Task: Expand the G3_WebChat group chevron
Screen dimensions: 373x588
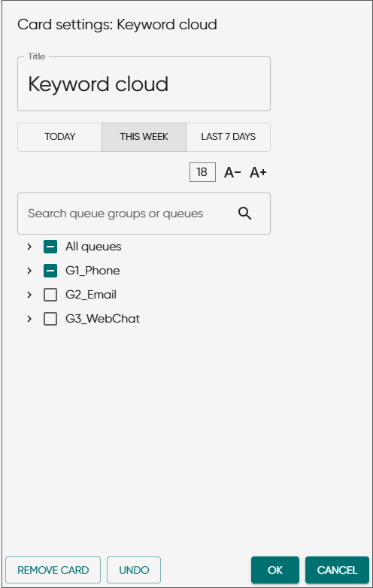Action: point(29,319)
